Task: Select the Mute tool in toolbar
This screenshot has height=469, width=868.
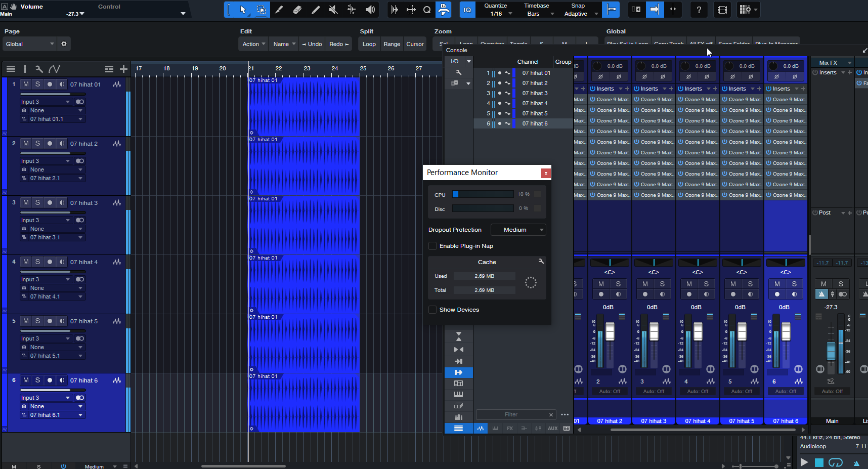Action: click(333, 10)
